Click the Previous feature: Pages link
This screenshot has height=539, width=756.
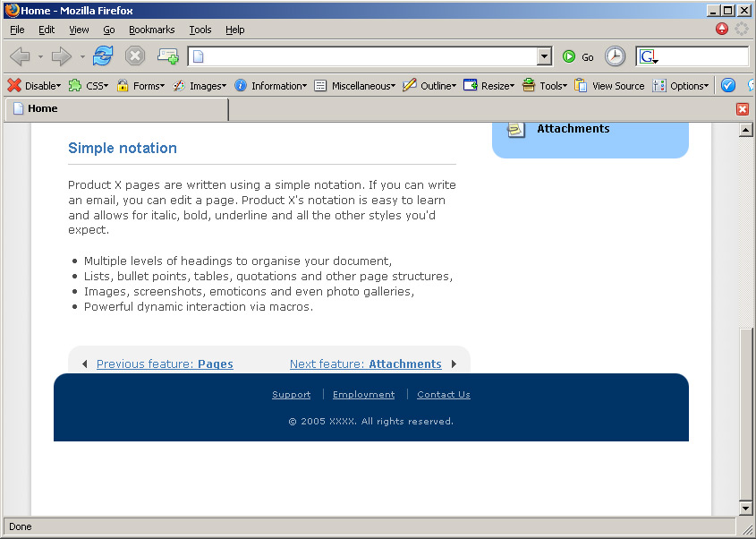pos(165,364)
